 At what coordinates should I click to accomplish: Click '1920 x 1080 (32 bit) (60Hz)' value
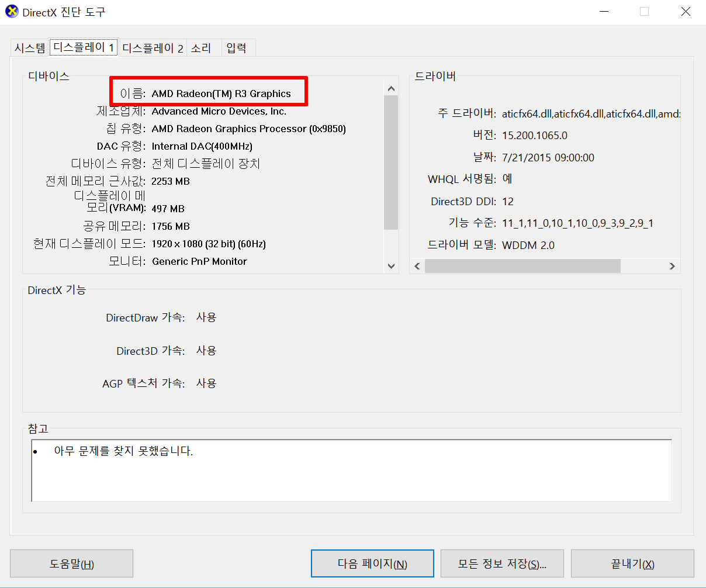[x=209, y=244]
